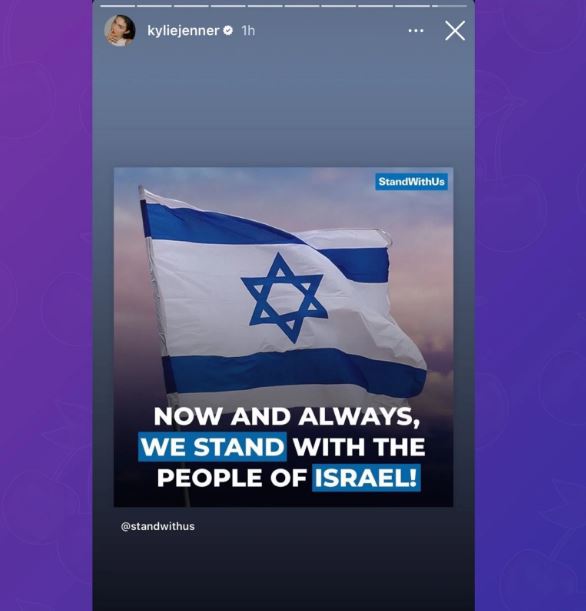The width and height of the screenshot is (586, 611).
Task: Jump to the second story progress segment
Action: [154, 6]
